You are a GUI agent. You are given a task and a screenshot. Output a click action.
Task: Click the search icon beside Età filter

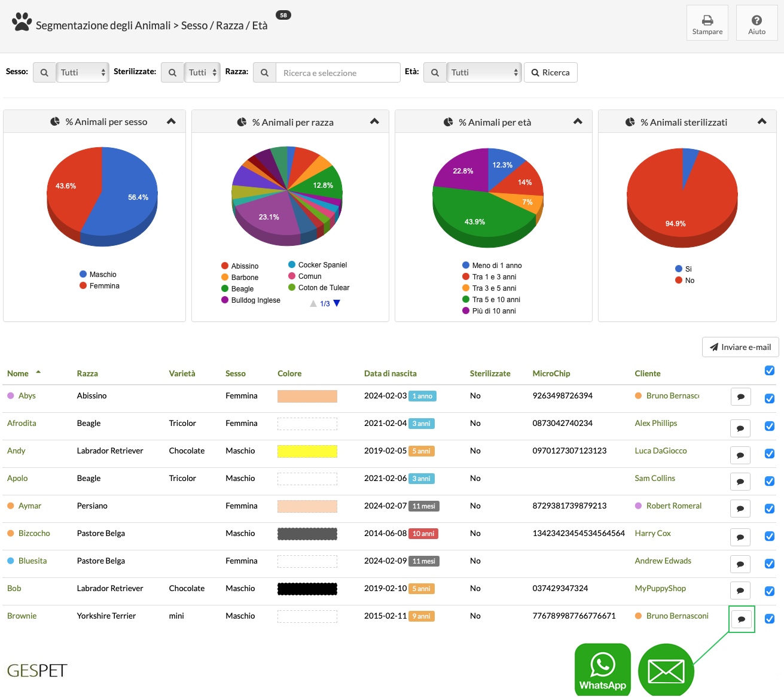click(x=435, y=72)
